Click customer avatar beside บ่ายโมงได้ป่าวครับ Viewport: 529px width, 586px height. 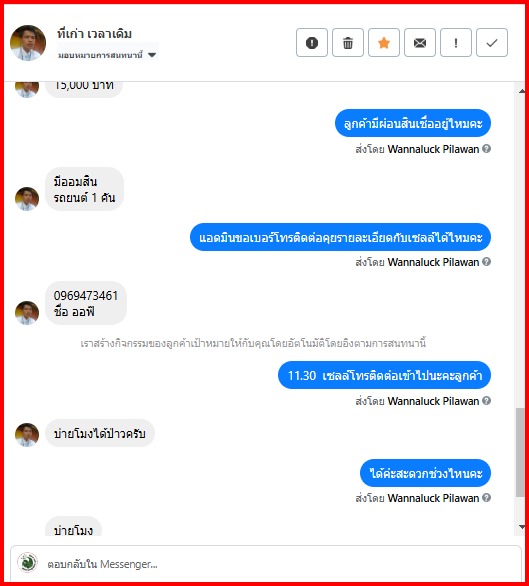point(27,435)
